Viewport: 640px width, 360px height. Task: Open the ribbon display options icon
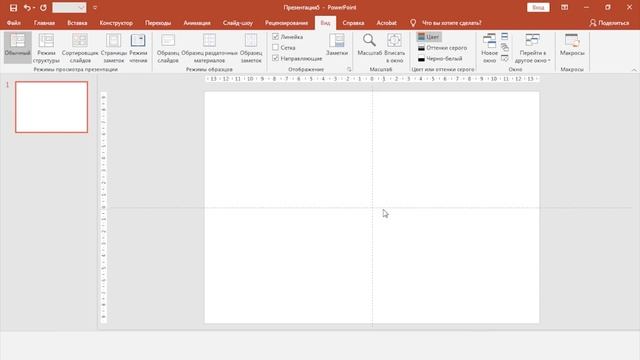pos(564,7)
